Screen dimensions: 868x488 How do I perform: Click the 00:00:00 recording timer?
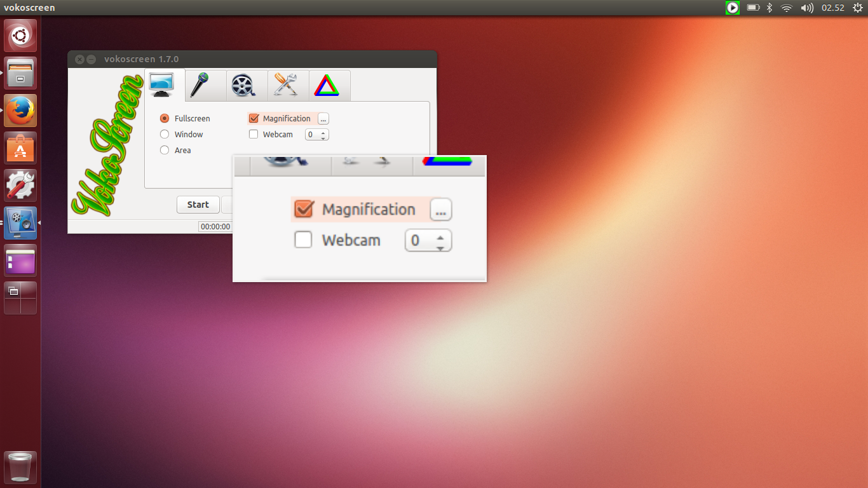pyautogui.click(x=215, y=226)
